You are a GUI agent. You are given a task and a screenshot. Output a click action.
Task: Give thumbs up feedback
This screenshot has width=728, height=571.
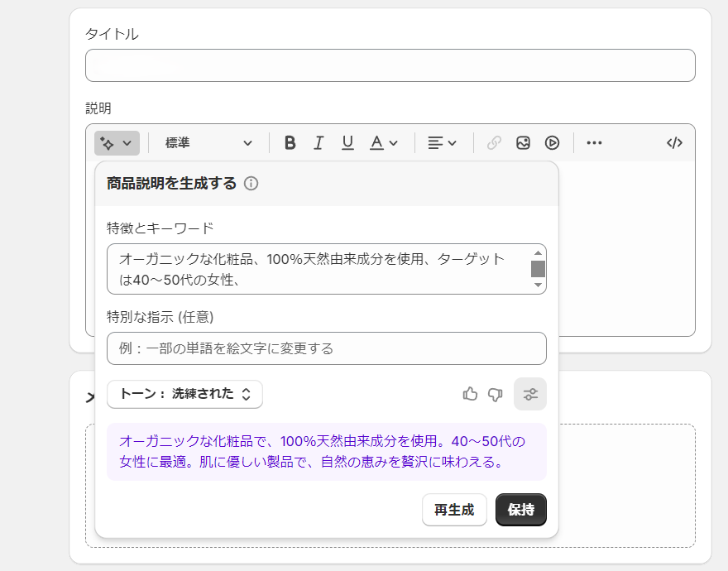tap(471, 395)
